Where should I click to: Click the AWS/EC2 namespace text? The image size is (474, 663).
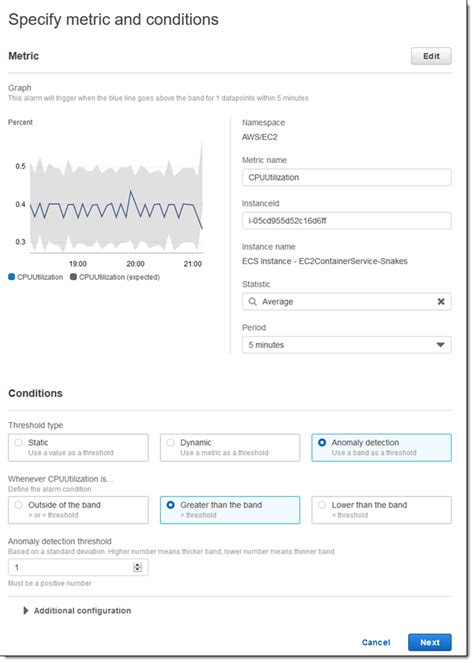(260, 137)
